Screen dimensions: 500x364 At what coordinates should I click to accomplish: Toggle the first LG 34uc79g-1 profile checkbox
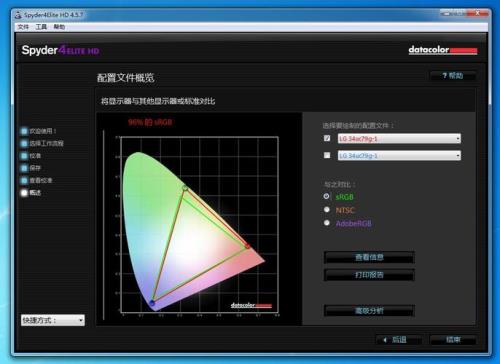(x=327, y=138)
